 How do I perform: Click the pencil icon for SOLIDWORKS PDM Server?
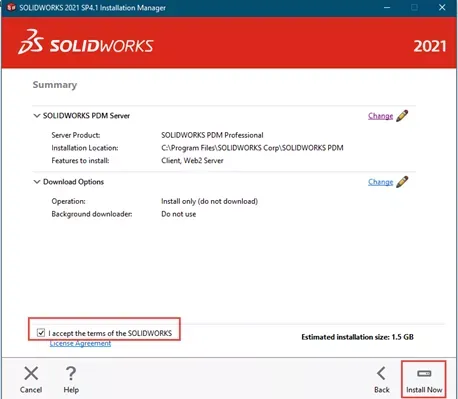[402, 116]
